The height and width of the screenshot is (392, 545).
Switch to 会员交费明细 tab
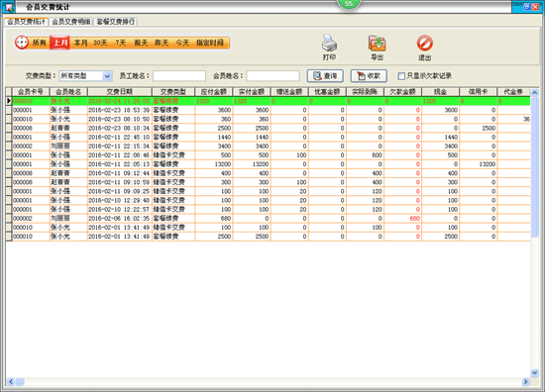[71, 22]
